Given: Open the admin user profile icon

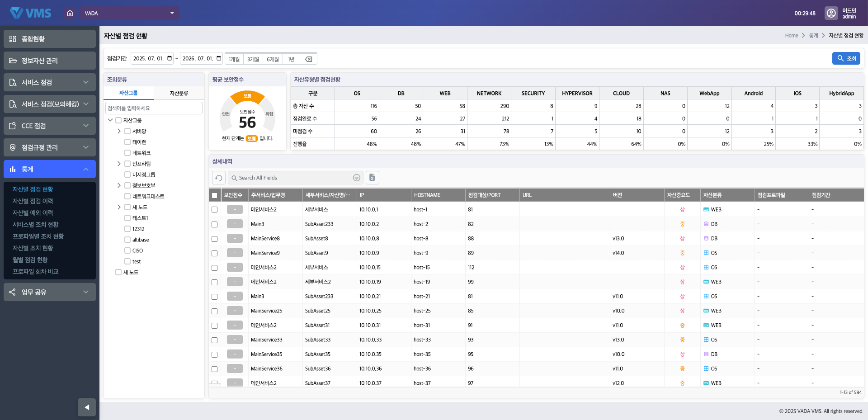Looking at the screenshot, I should click(x=831, y=13).
